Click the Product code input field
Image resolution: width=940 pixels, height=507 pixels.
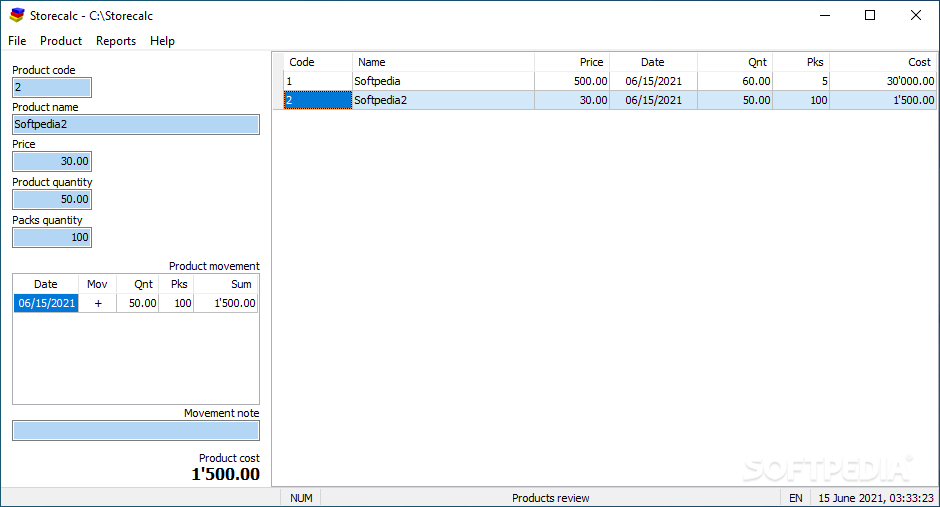click(x=52, y=87)
